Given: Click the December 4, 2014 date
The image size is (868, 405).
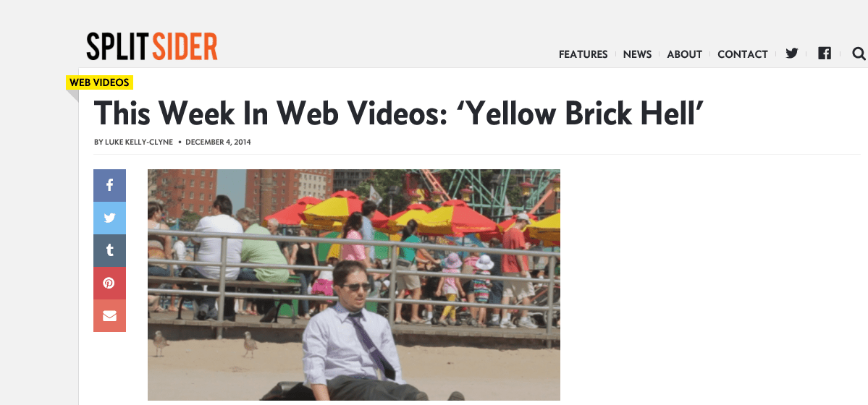Looking at the screenshot, I should pyautogui.click(x=218, y=142).
